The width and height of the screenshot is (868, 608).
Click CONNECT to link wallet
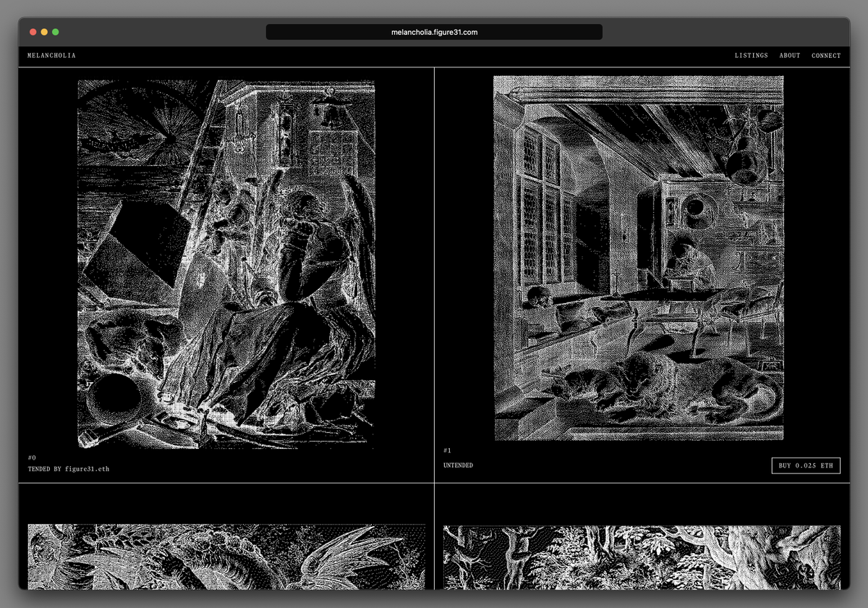coord(826,56)
